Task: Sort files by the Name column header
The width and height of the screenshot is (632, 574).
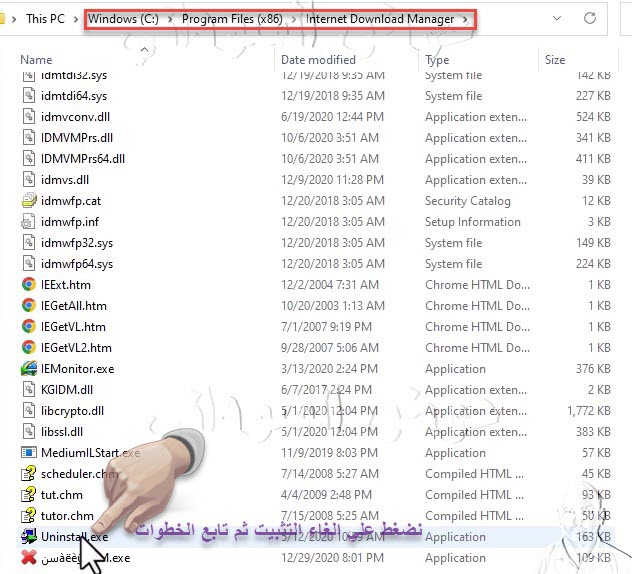Action: pyautogui.click(x=37, y=60)
